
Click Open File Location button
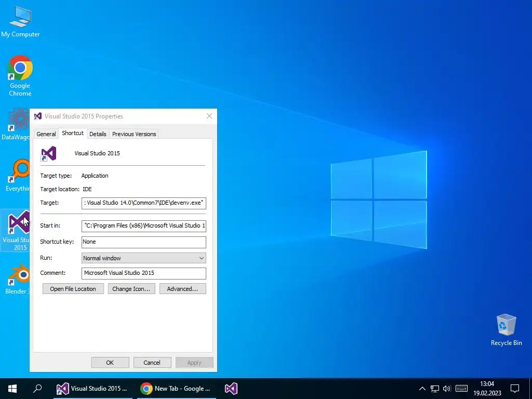click(73, 289)
